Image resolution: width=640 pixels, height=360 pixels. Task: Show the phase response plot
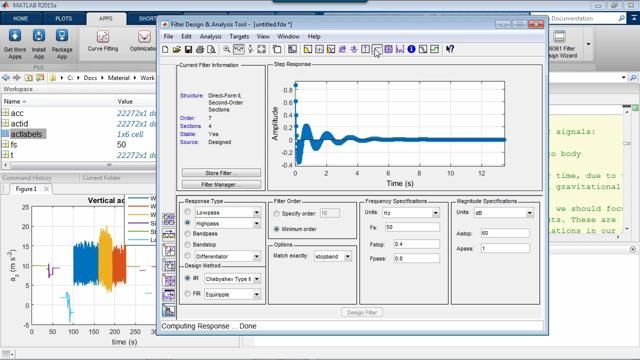point(319,49)
